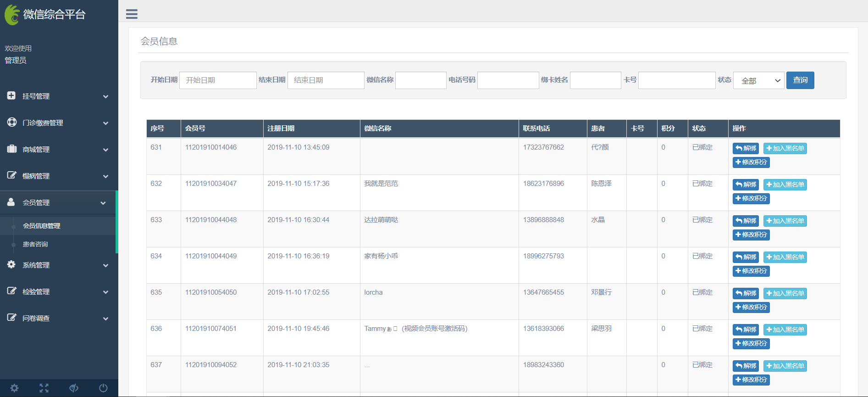Image resolution: width=868 pixels, height=397 pixels.
Task: Click 修改积分 for member row 635
Action: coord(751,307)
